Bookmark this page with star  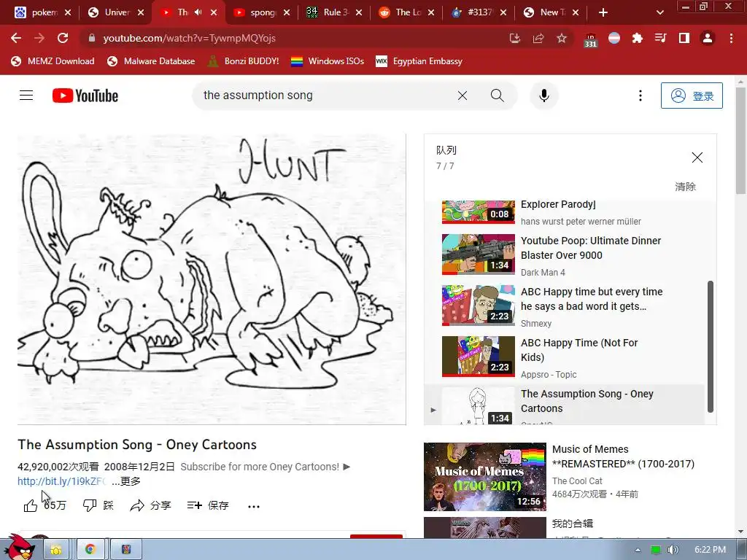[x=562, y=38]
